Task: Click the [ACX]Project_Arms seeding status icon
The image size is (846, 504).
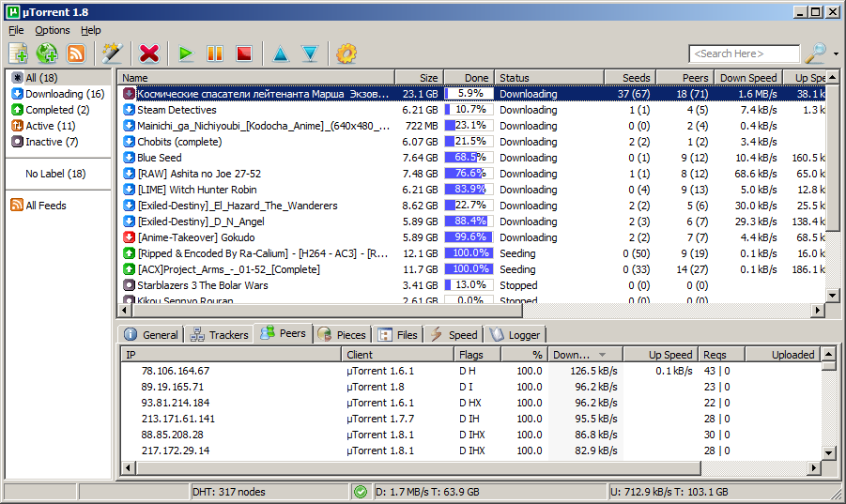Action: tap(129, 269)
